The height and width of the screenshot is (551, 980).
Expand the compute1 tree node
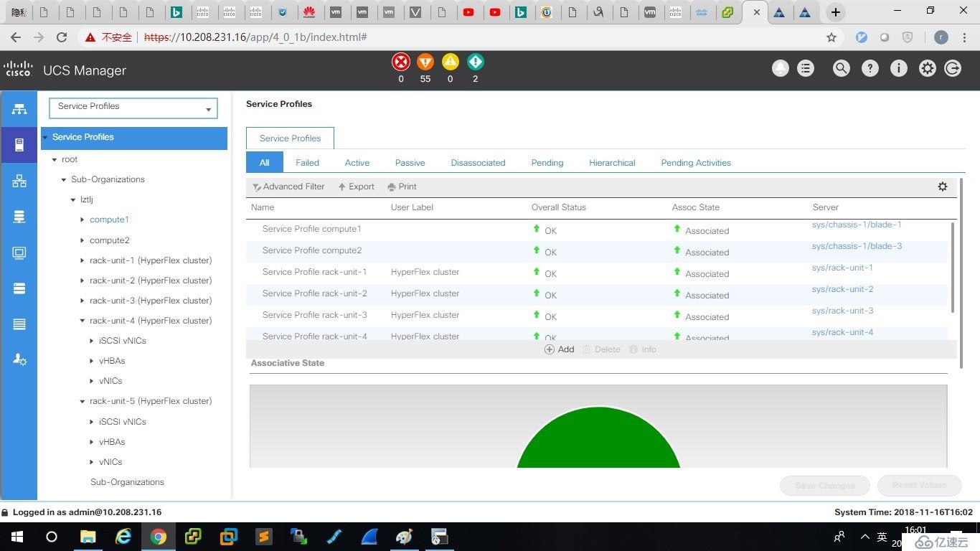point(83,220)
